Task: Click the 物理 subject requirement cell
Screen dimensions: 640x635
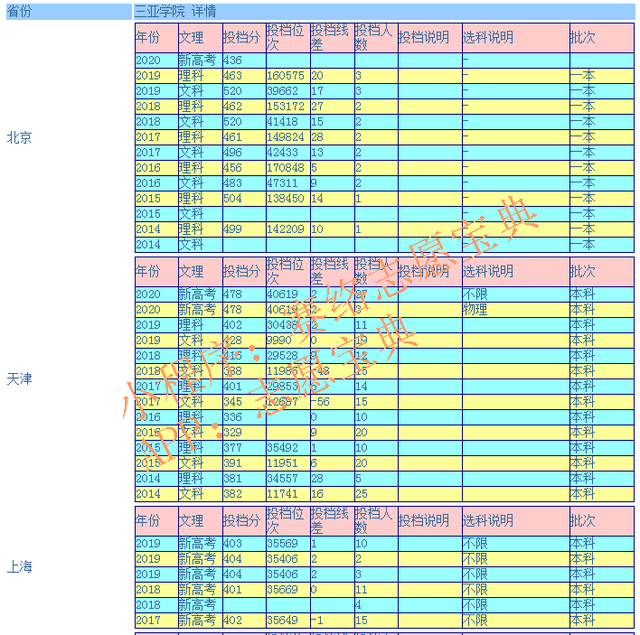Action: 516,310
